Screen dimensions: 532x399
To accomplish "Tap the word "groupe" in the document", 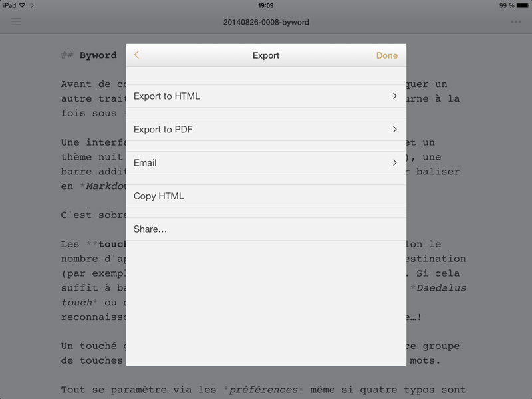I will (441, 346).
